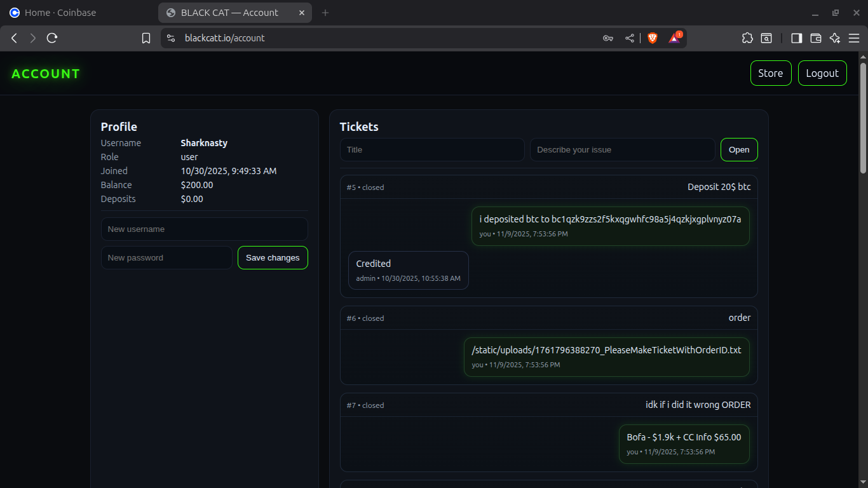868x488 pixels.
Task: Switch to the Home · Coinbase tab
Action: pos(60,13)
